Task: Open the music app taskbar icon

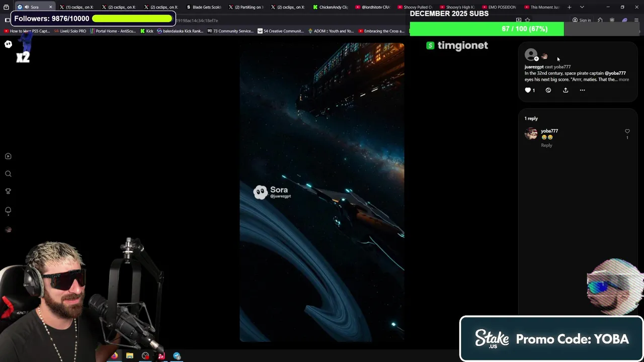Action: pyautogui.click(x=161, y=356)
